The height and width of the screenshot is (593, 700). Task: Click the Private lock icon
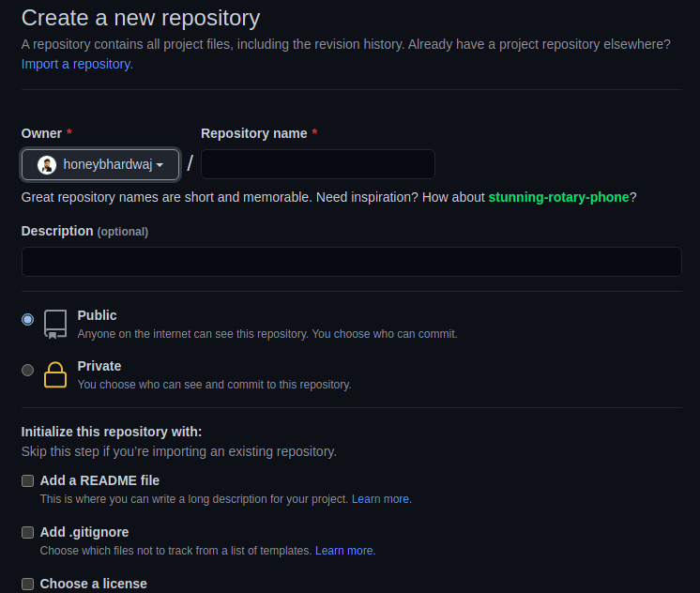(x=55, y=374)
